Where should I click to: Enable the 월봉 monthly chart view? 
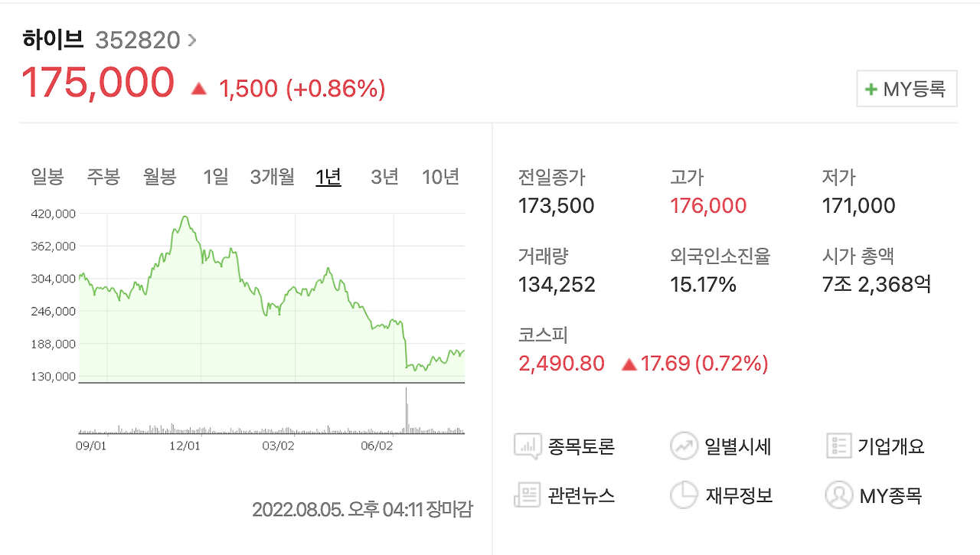161,176
